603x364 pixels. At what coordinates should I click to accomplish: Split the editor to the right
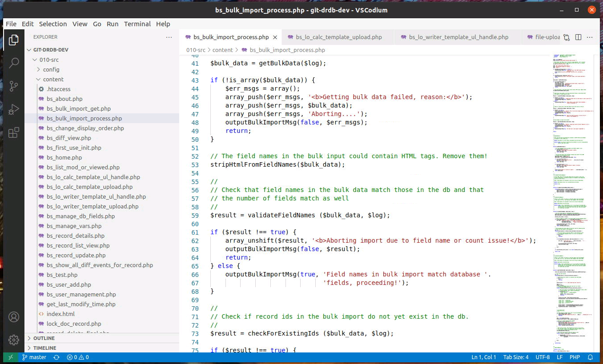[578, 37]
